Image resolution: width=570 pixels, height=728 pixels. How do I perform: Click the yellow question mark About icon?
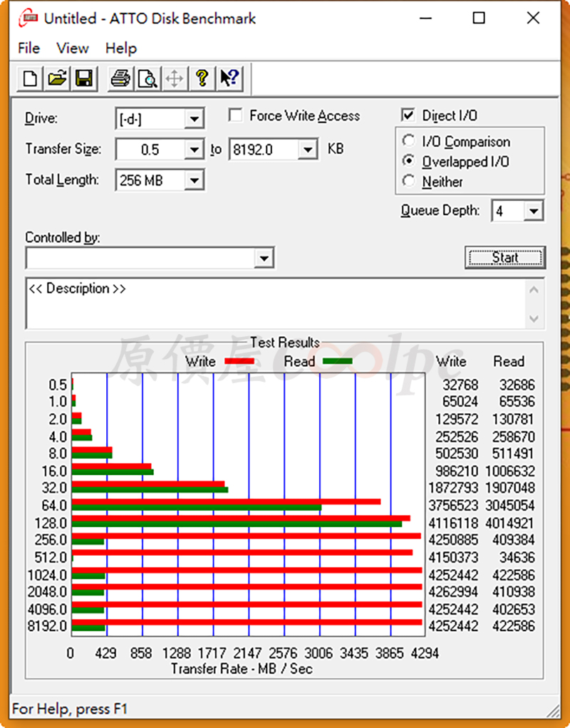202,78
